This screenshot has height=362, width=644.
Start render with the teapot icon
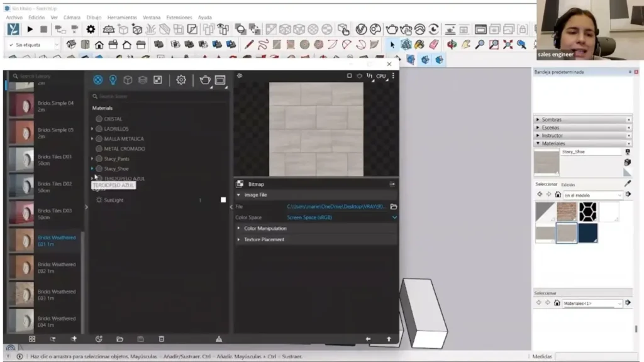tap(205, 80)
